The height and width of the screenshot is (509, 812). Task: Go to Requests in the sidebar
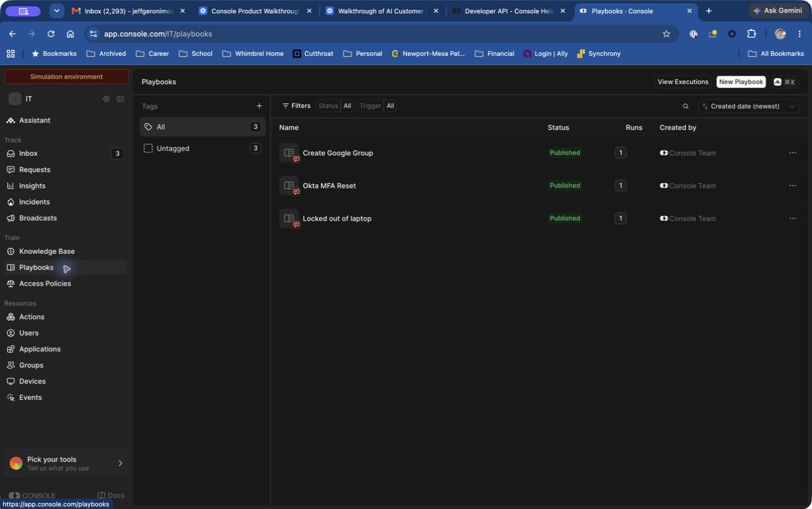coord(65,170)
